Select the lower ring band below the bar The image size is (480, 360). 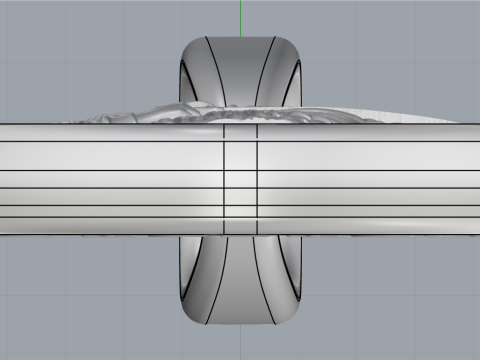pos(240,280)
